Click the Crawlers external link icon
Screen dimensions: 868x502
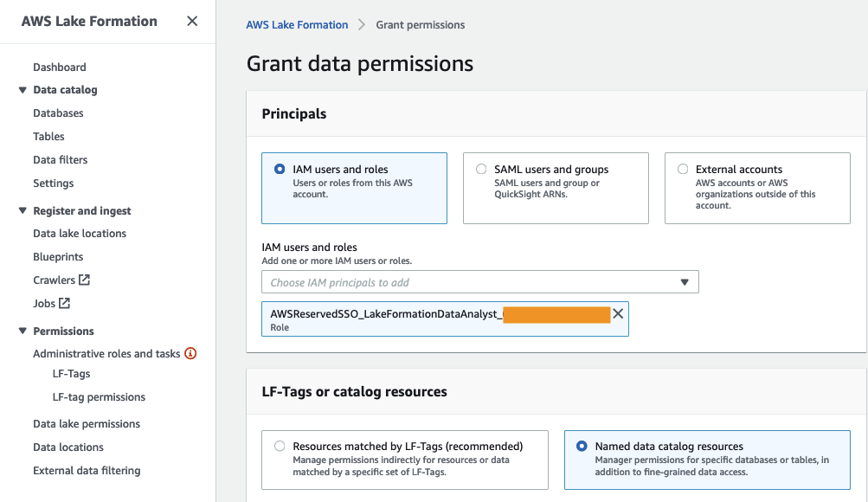pyautogui.click(x=85, y=280)
